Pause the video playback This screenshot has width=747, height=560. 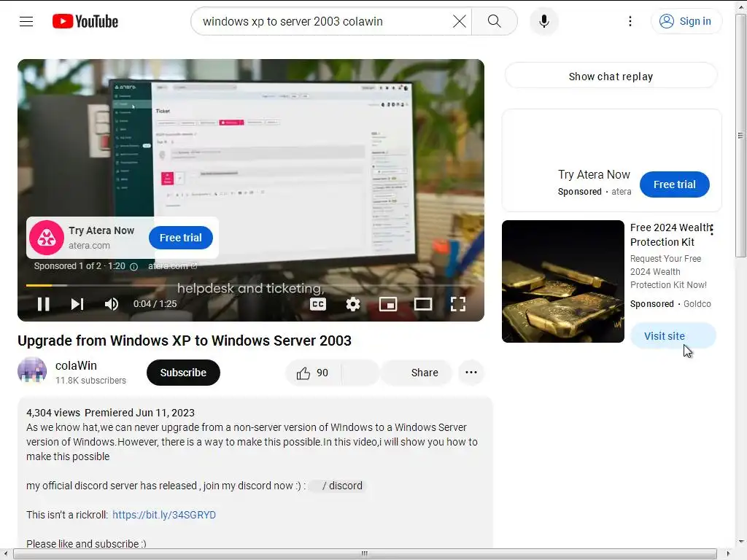click(43, 304)
